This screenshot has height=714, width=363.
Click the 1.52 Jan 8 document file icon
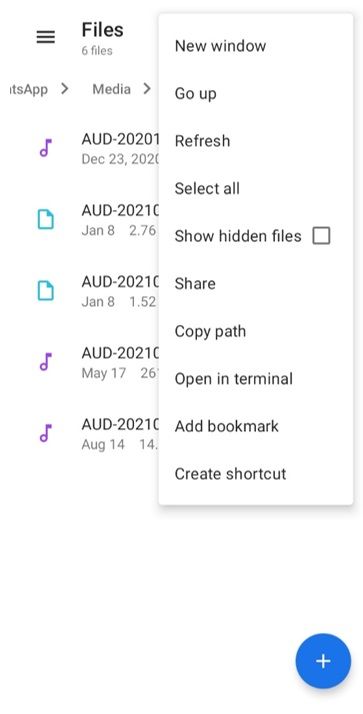[46, 291]
